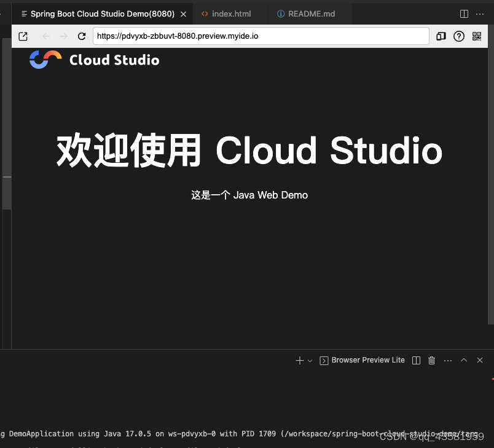Open the README.md tab

[x=310, y=14]
